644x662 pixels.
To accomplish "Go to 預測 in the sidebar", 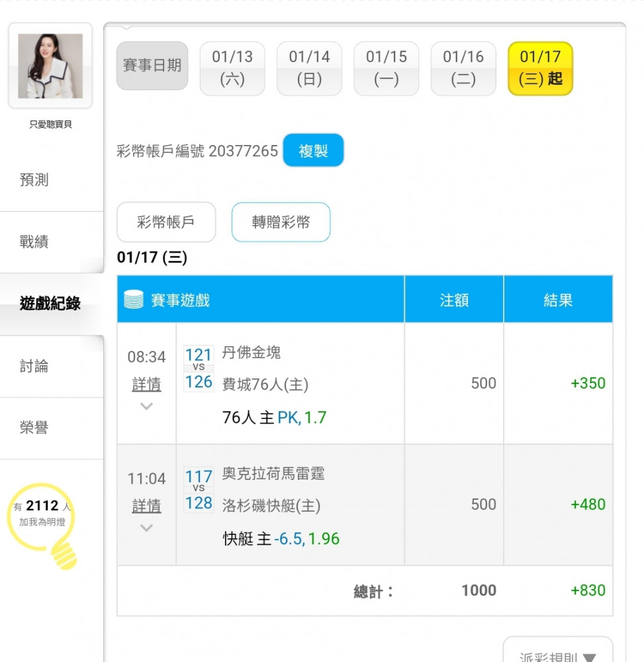I will pos(34,179).
